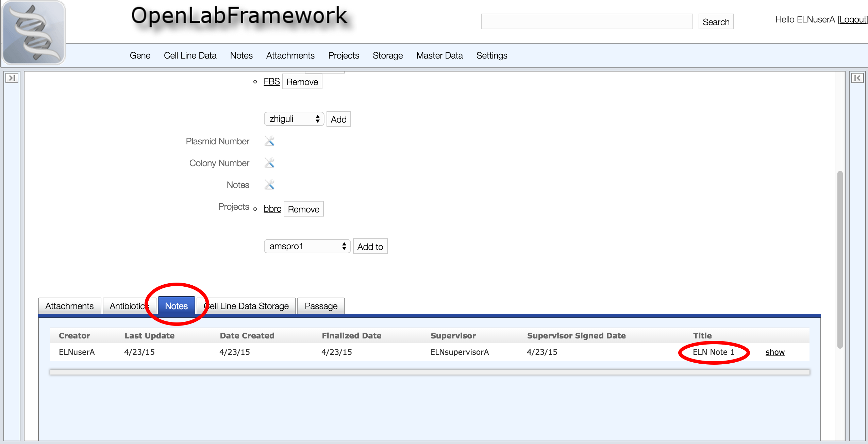Click the Plasmid Number edit pencil icon
The height and width of the screenshot is (444, 868).
coord(269,141)
